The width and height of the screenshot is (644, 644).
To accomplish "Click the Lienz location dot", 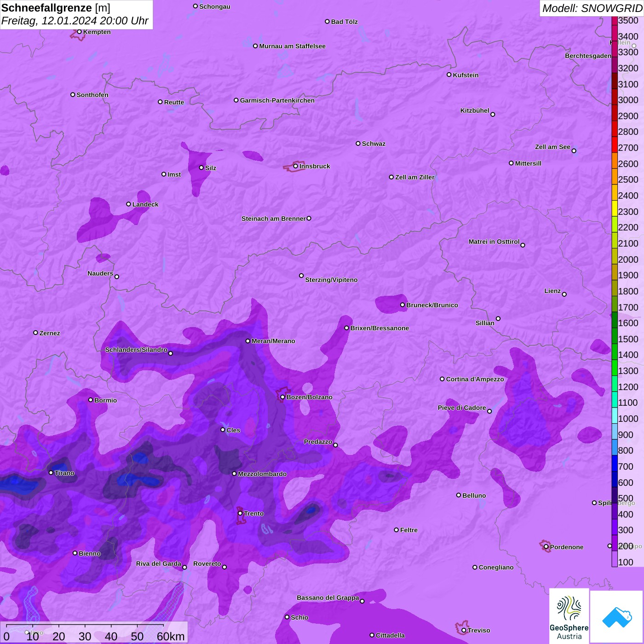I will point(564,294).
